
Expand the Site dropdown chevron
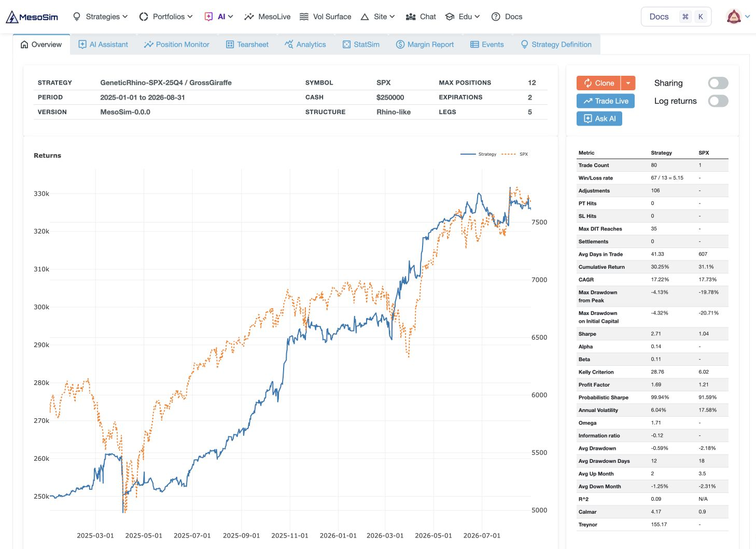coord(392,17)
